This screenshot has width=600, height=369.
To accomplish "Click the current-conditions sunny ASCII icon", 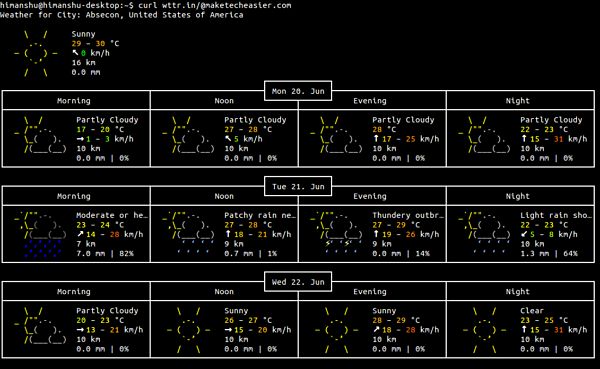I will click(36, 53).
